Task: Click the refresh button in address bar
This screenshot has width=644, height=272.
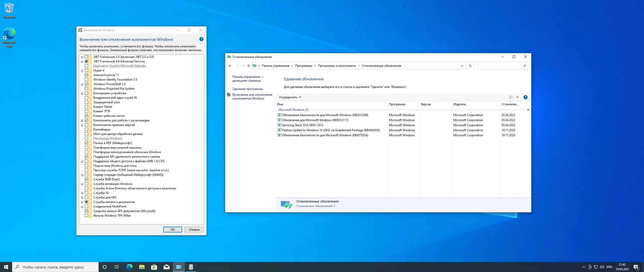Action: (470, 66)
